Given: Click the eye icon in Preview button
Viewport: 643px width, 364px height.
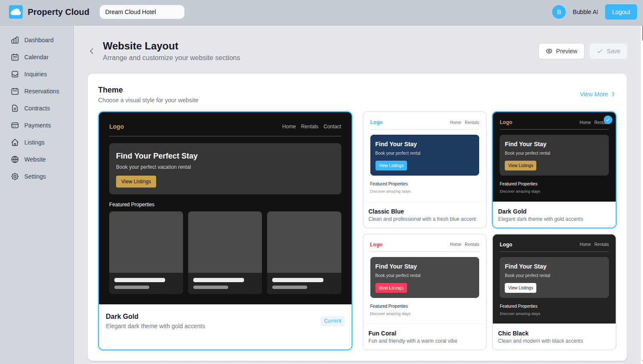Looking at the screenshot, I should click(549, 51).
